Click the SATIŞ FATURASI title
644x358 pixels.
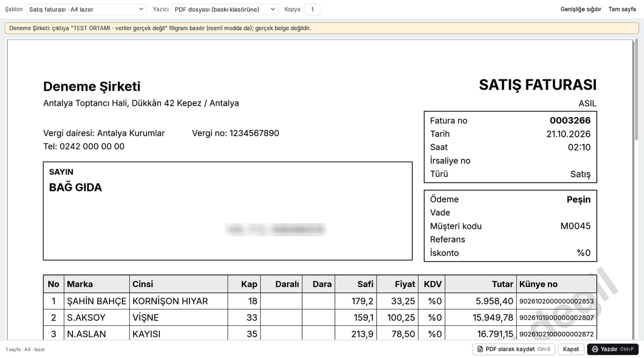538,85
